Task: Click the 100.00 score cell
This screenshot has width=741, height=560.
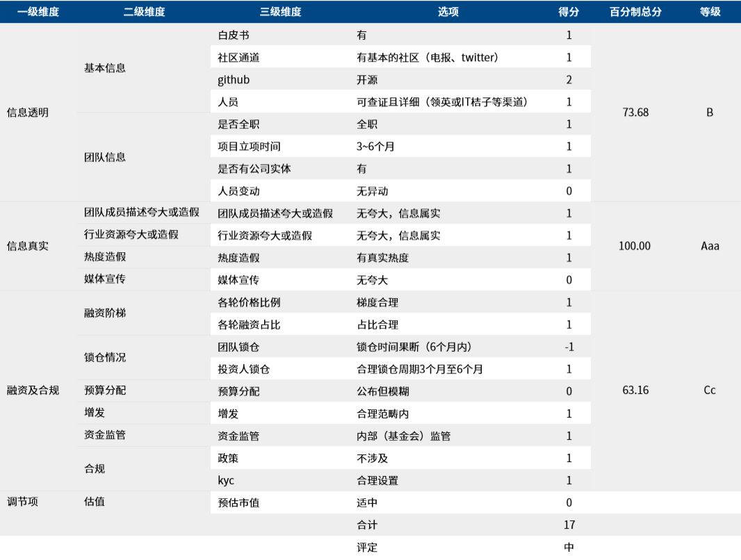Action: coord(635,246)
